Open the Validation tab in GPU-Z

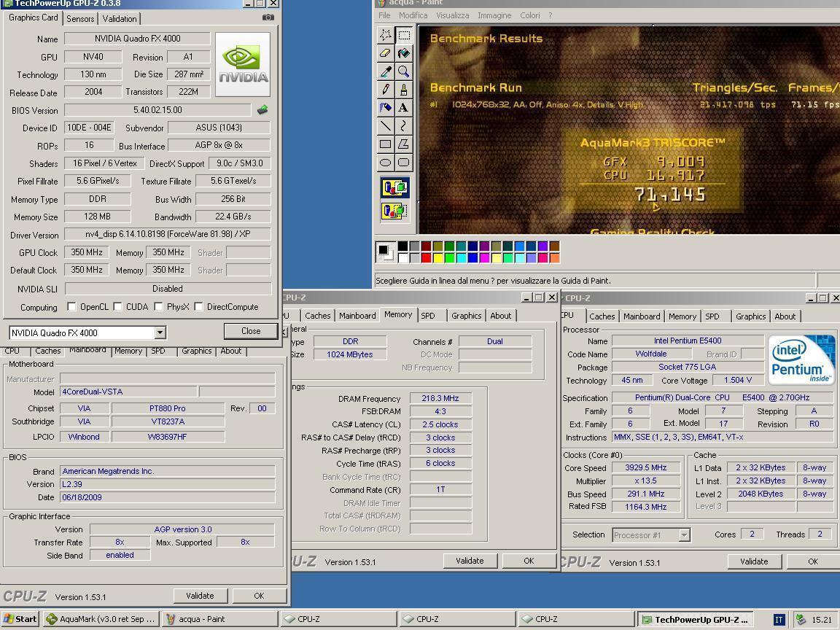coord(120,19)
